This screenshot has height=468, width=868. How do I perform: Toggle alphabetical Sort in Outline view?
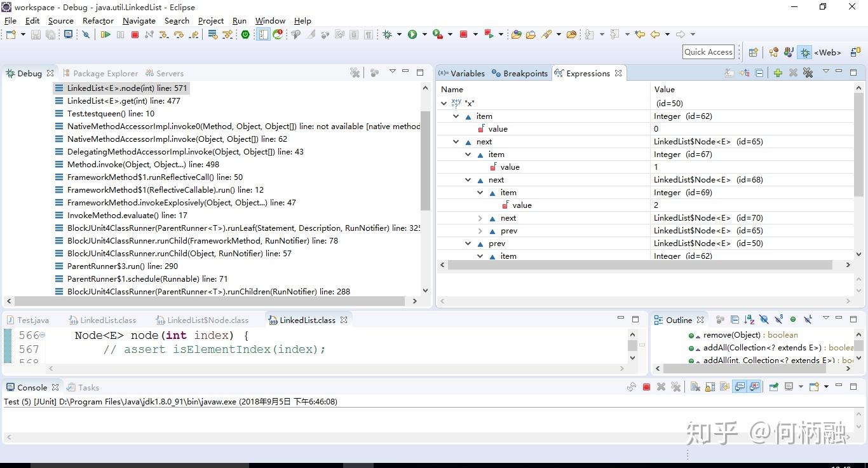[749, 320]
